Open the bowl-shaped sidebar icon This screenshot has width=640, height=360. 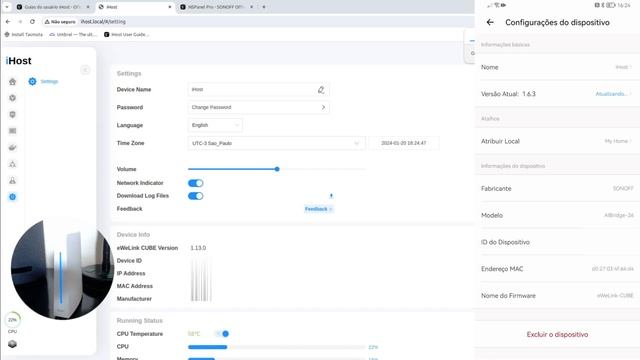click(x=13, y=147)
